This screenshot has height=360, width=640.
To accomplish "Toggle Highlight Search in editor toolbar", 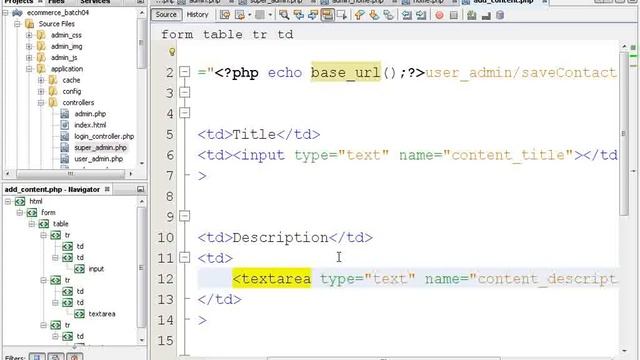I will coord(327,15).
